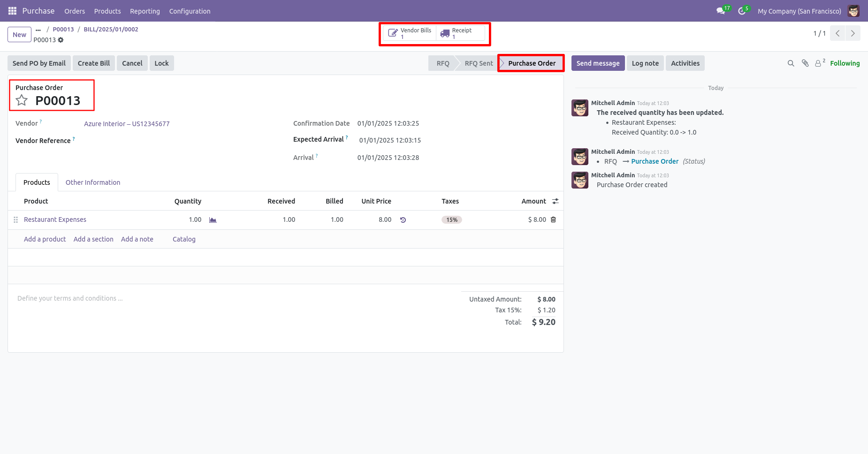Click the Add a product link

pyautogui.click(x=45, y=239)
